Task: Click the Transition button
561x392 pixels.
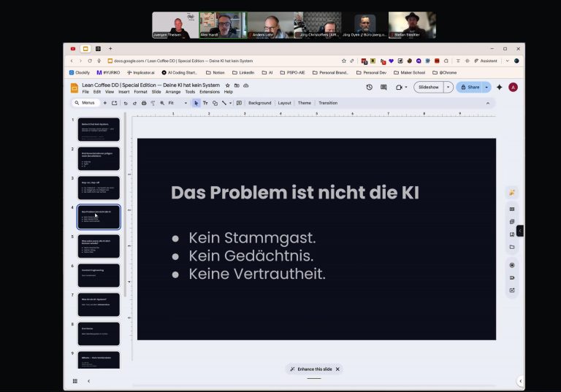Action: [328, 103]
